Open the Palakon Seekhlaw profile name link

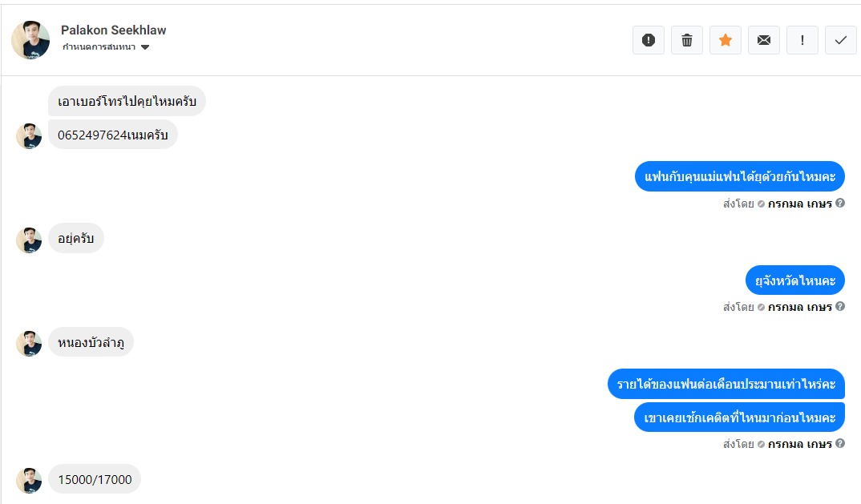113,30
